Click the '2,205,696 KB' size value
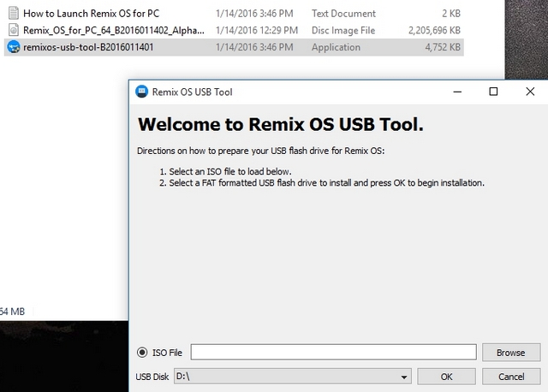548x392 pixels. point(434,31)
